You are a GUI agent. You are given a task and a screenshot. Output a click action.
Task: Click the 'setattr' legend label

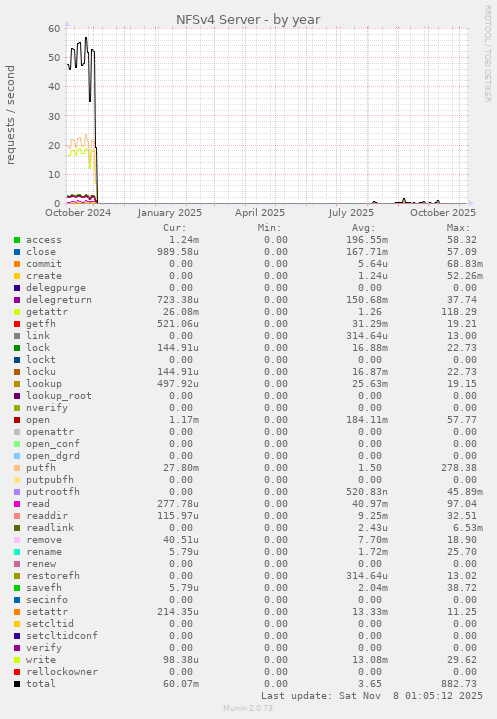[47, 612]
